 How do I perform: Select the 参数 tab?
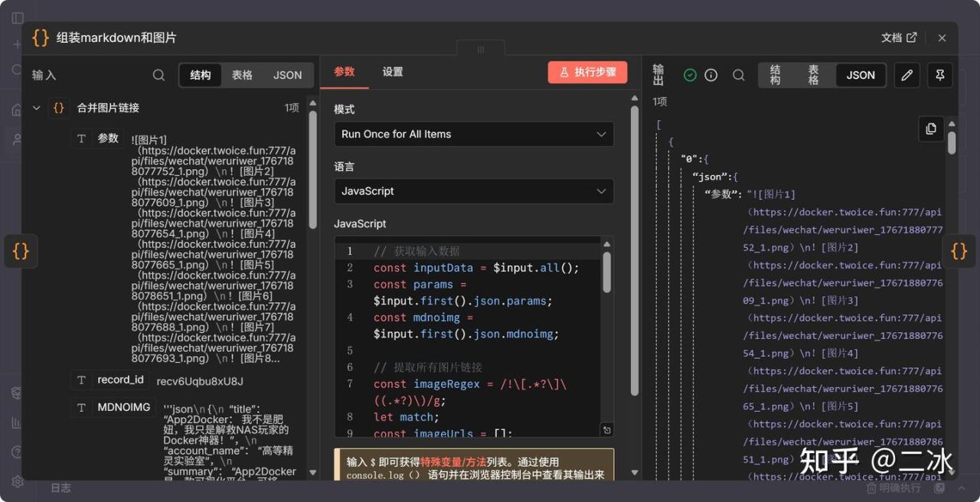(x=345, y=72)
